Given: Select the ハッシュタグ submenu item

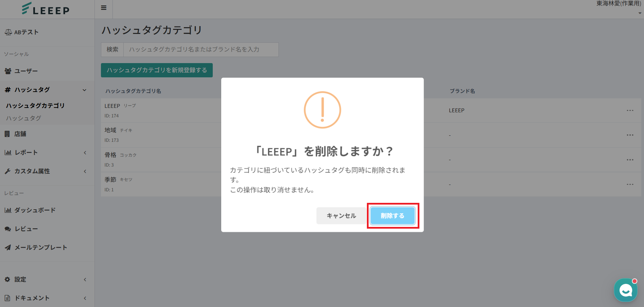Looking at the screenshot, I should point(24,118).
